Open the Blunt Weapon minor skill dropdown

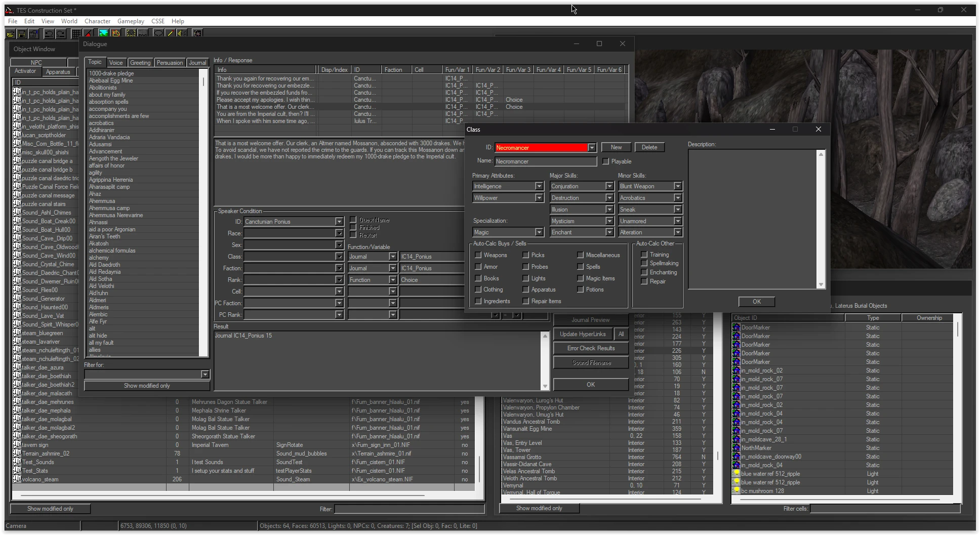point(678,186)
